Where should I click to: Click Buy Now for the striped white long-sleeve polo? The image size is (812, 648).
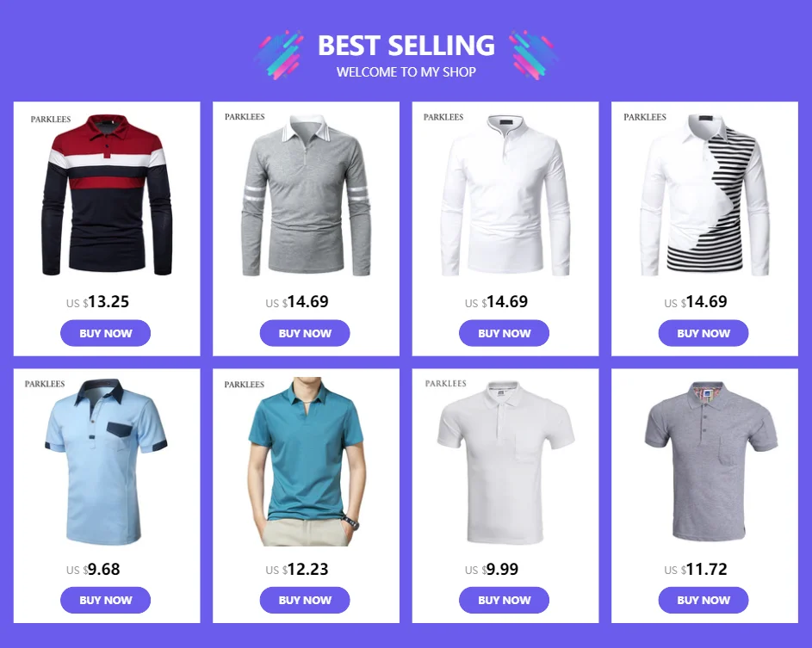pos(704,333)
